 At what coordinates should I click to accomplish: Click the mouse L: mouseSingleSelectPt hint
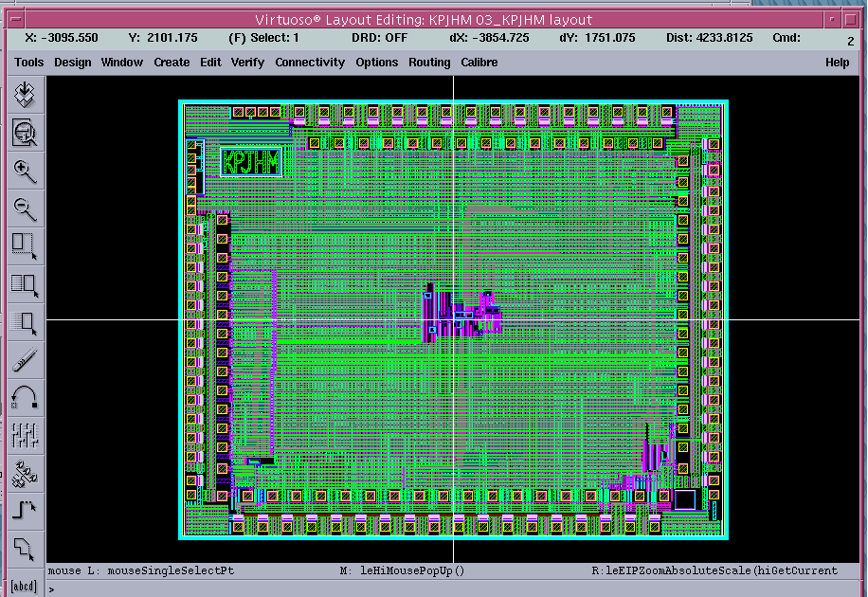(x=141, y=570)
